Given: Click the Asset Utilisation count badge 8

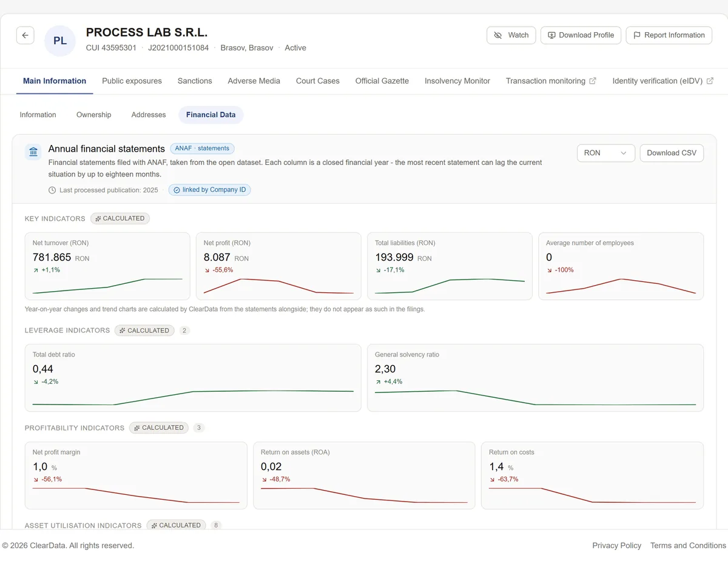Looking at the screenshot, I should pyautogui.click(x=215, y=525).
